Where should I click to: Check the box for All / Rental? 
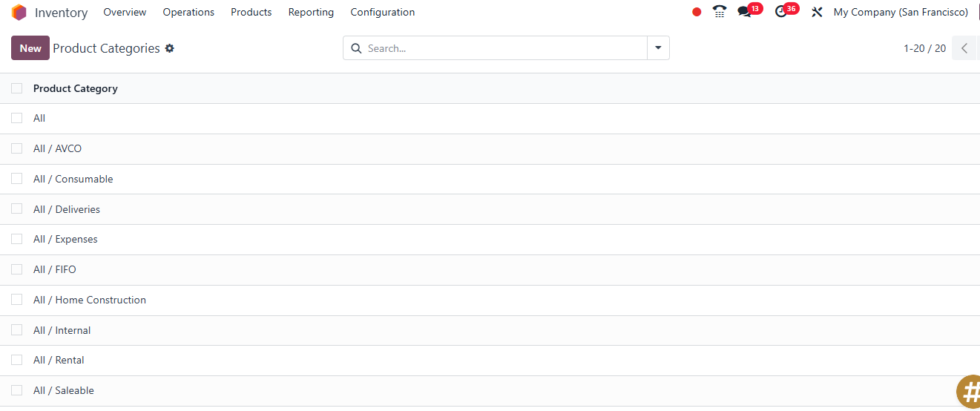[17, 360]
